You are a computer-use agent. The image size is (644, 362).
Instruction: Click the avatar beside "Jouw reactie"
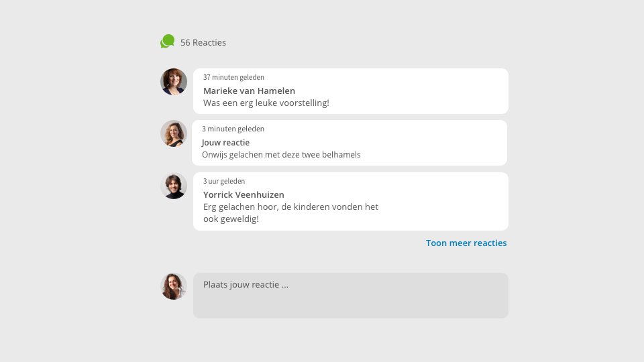pos(174,133)
